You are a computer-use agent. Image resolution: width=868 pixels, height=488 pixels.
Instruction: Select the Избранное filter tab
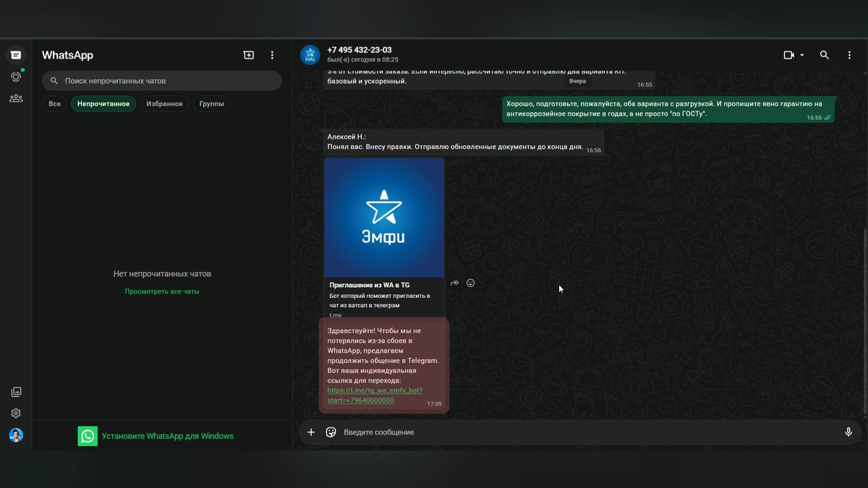[164, 104]
